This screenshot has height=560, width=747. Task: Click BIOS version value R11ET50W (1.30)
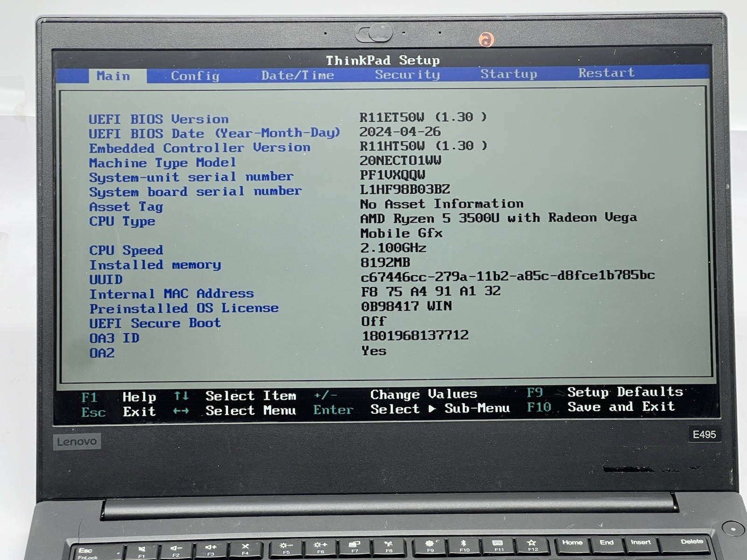[x=423, y=117]
